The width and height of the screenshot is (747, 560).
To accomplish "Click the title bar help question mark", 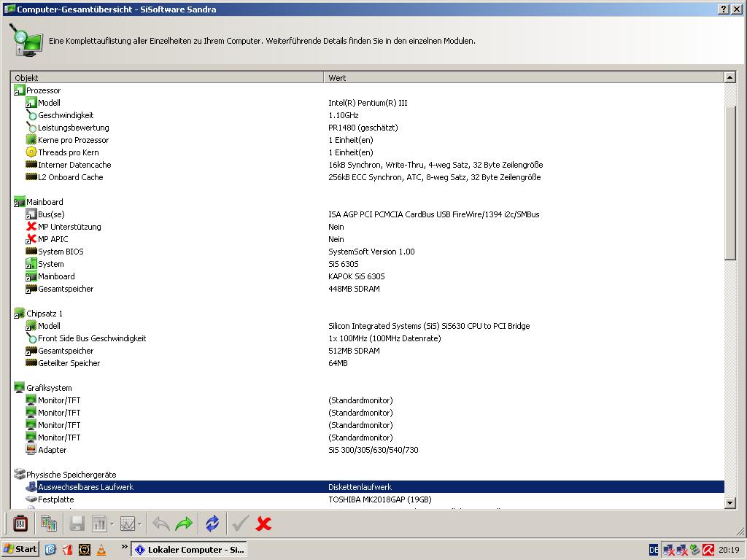I will 723,9.
